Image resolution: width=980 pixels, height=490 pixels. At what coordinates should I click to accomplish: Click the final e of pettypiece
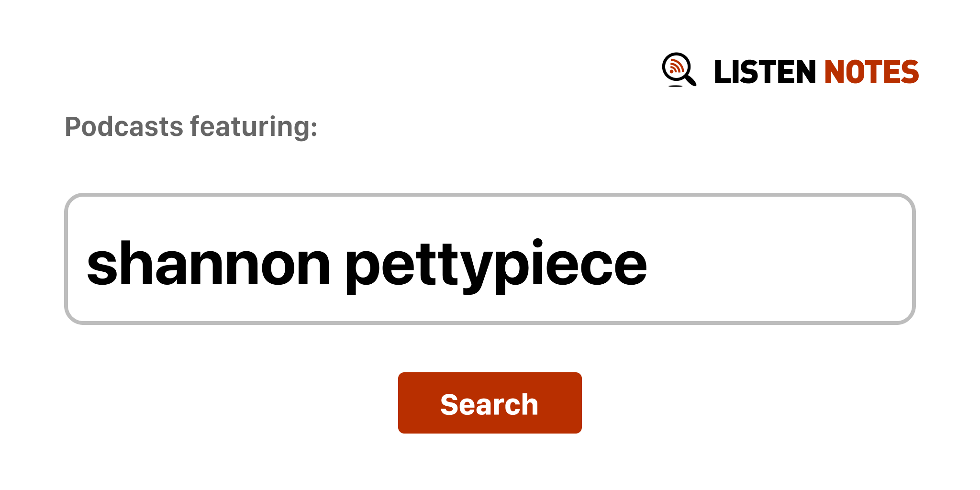click(629, 266)
